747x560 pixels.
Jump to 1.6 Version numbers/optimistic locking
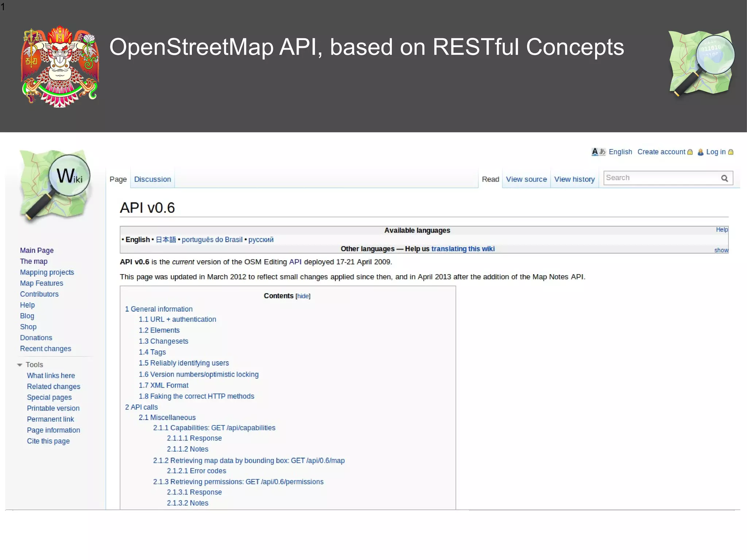point(198,374)
